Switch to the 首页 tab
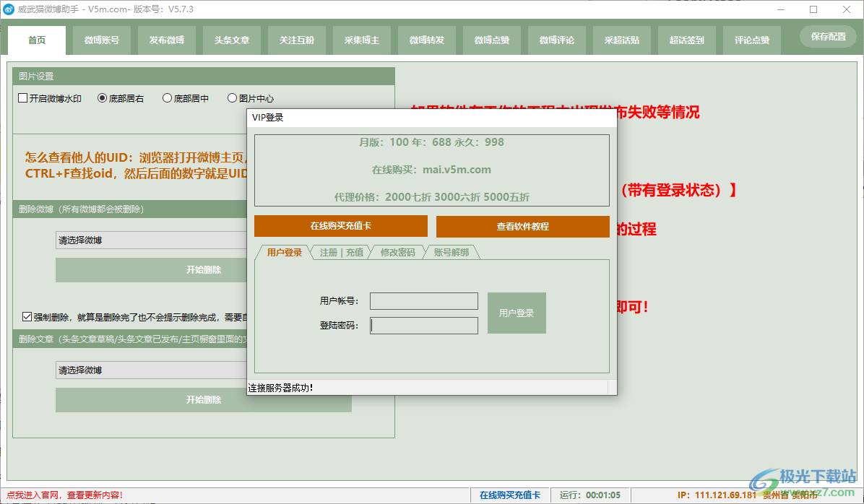Viewport: 864px width, 504px height. point(37,40)
